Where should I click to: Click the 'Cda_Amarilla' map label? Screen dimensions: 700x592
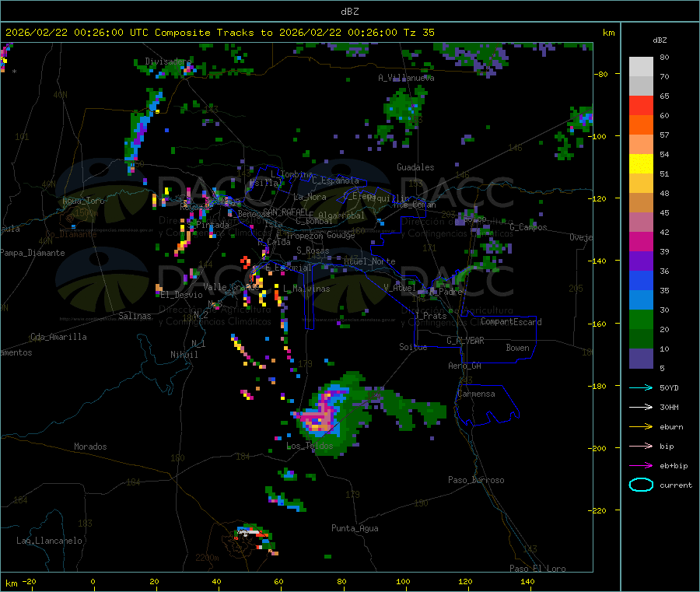point(58,337)
